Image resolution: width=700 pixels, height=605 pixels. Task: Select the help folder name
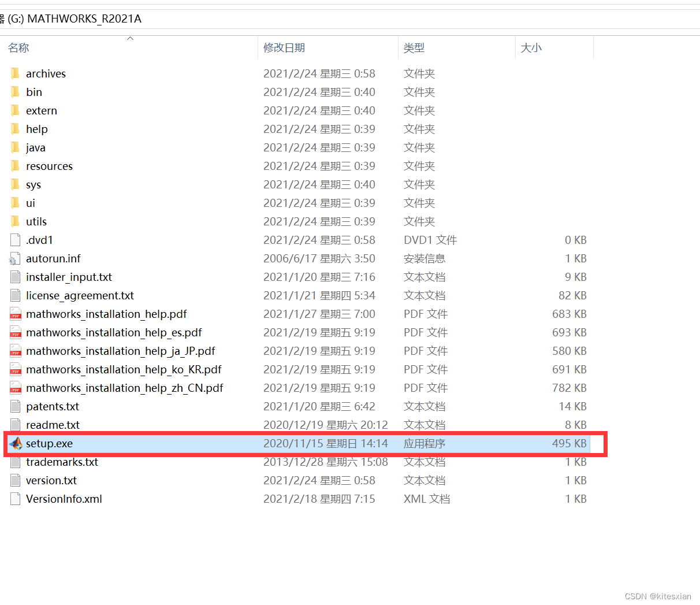point(37,129)
